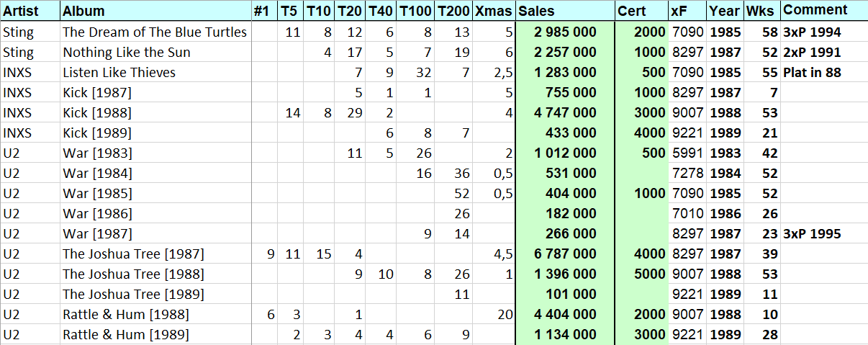This screenshot has height=345, width=868.
Task: Select the Artist column header cell
Action: (30, 11)
